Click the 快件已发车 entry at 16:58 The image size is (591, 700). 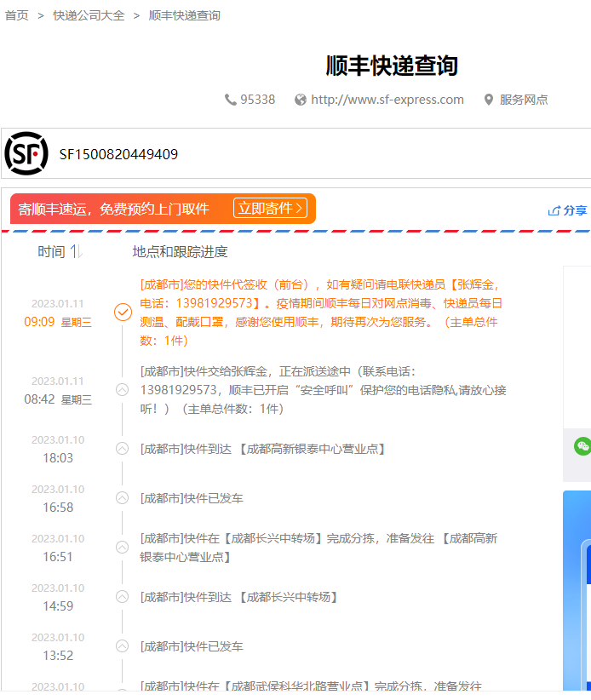pyautogui.click(x=192, y=498)
